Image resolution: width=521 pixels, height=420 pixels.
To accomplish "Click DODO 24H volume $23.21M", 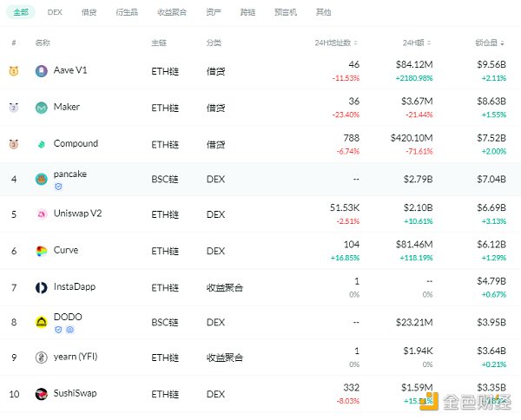I will 414,323.
